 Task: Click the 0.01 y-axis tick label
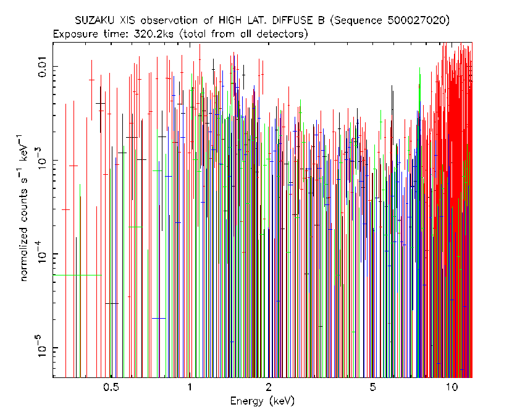[43, 66]
